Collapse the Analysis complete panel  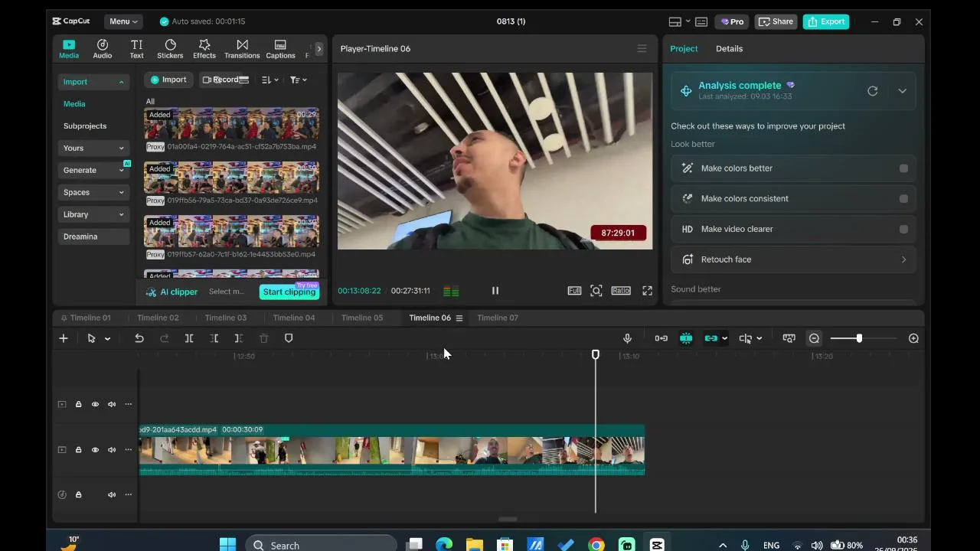902,91
